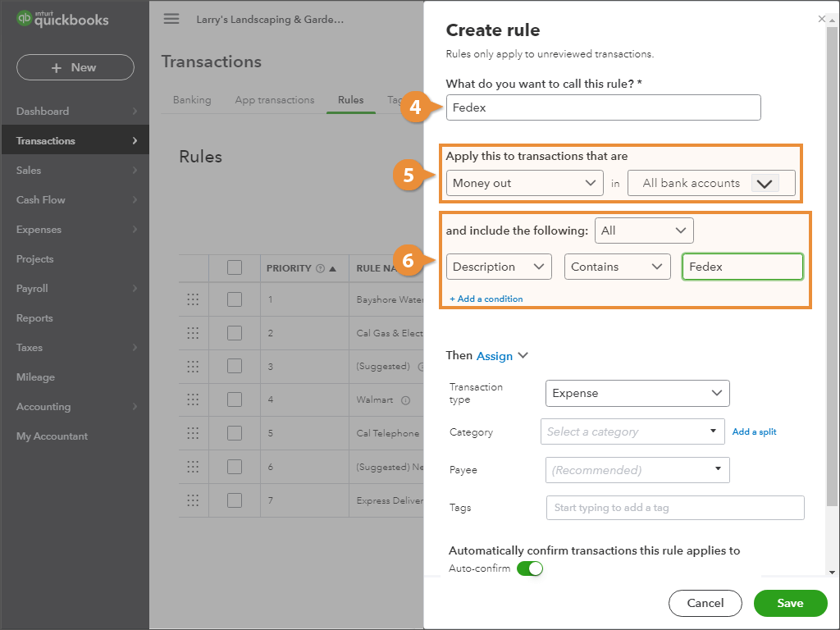This screenshot has height=630, width=840.
Task: Switch to the App transactions tab
Action: (274, 100)
